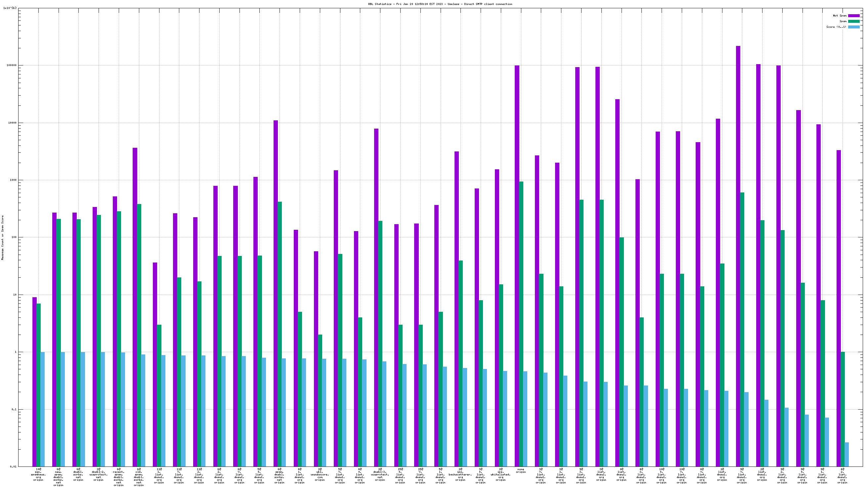Click the ips.backscatterer.org origin axis label
The width and height of the screenshot is (868, 488).
[460, 474]
